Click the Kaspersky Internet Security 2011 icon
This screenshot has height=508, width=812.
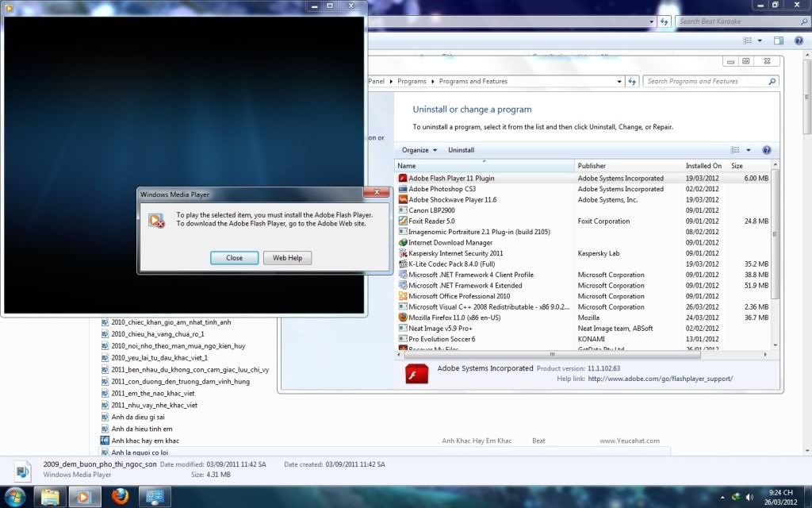click(402, 253)
